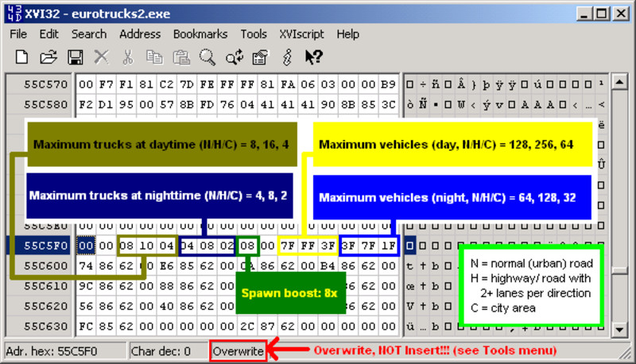Click the scrollbar down arrow
The image size is (636, 364).
tap(619, 329)
